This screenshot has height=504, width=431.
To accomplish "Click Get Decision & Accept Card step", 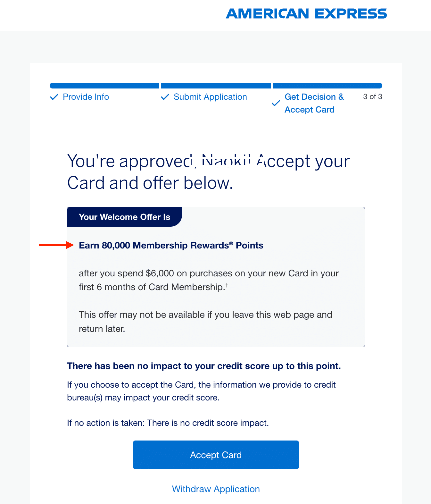I will tap(314, 103).
